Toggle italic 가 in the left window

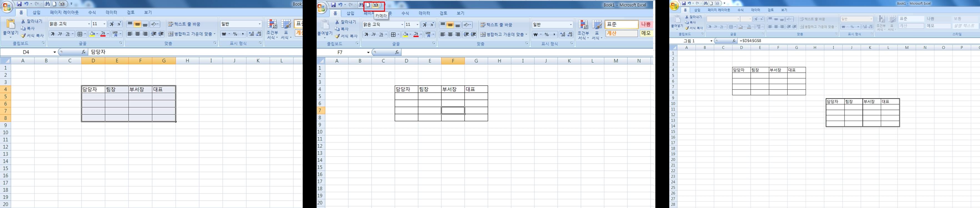click(x=60, y=34)
